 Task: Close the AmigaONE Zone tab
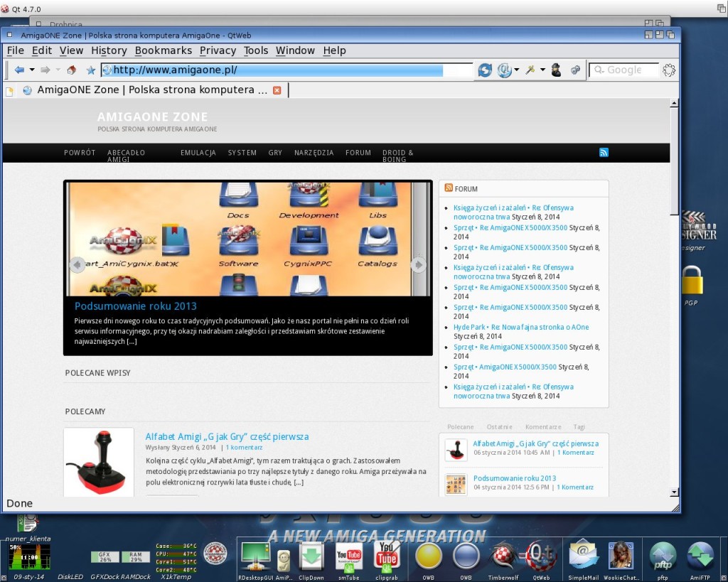coord(277,90)
